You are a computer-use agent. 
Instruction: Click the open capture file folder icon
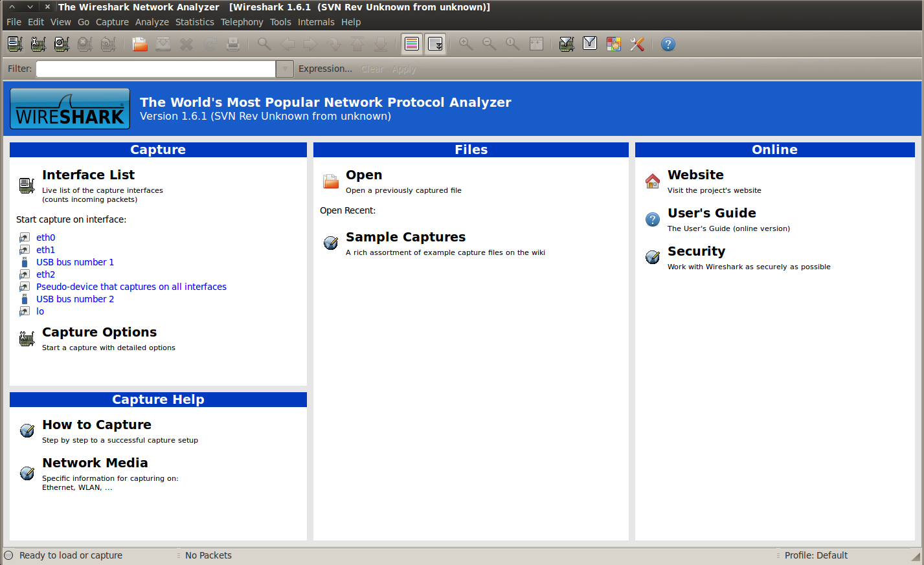click(140, 44)
